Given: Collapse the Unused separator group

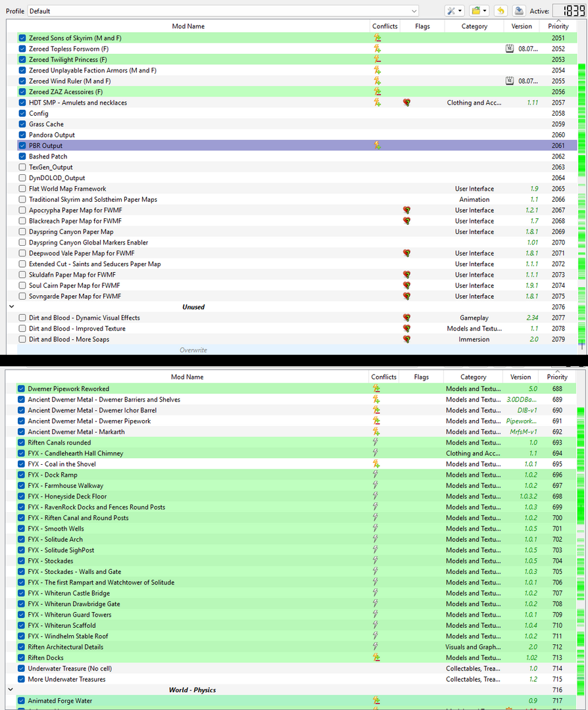Looking at the screenshot, I should [x=12, y=306].
